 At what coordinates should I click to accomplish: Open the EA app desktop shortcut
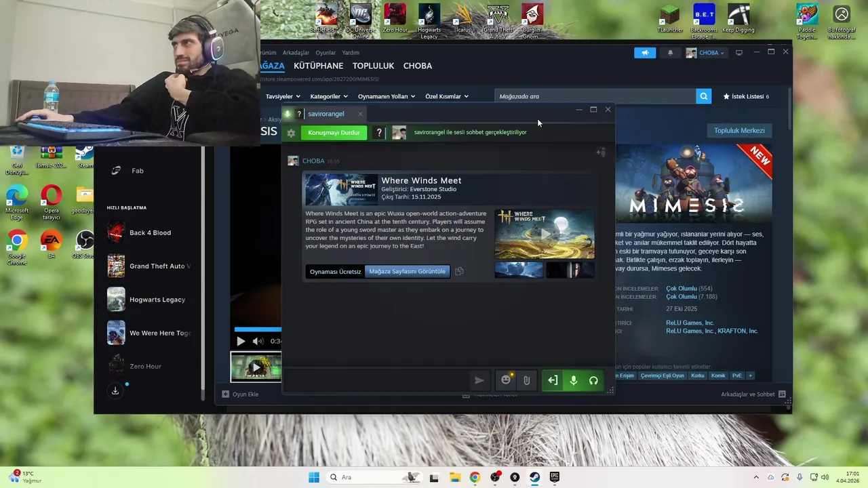click(51, 245)
